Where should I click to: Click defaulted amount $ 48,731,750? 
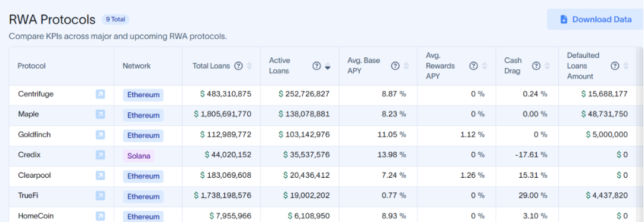click(605, 114)
